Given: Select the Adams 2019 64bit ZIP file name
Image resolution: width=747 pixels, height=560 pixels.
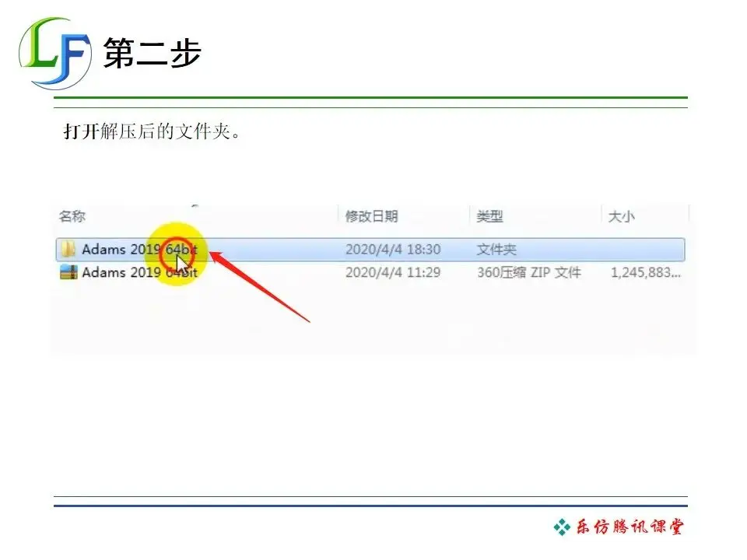Looking at the screenshot, I should tap(139, 272).
